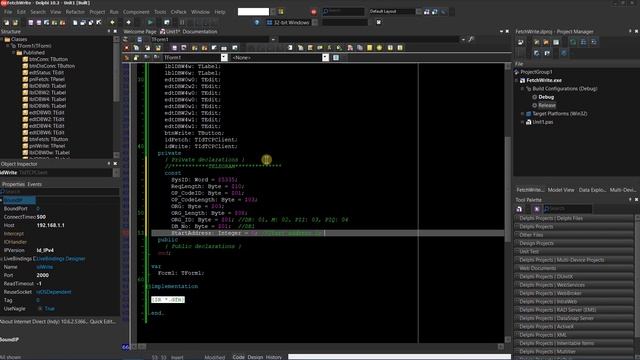Click the IDE search box in title bar

coord(343,11)
